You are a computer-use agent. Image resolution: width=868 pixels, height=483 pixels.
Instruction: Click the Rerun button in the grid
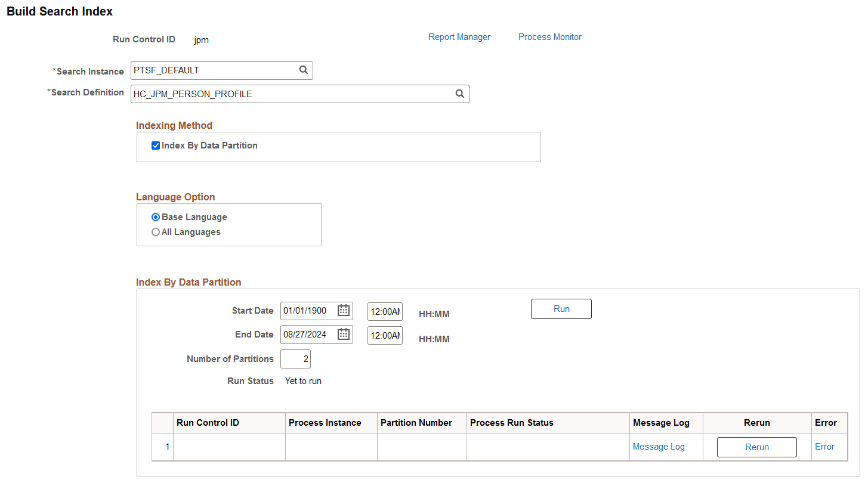click(x=756, y=447)
